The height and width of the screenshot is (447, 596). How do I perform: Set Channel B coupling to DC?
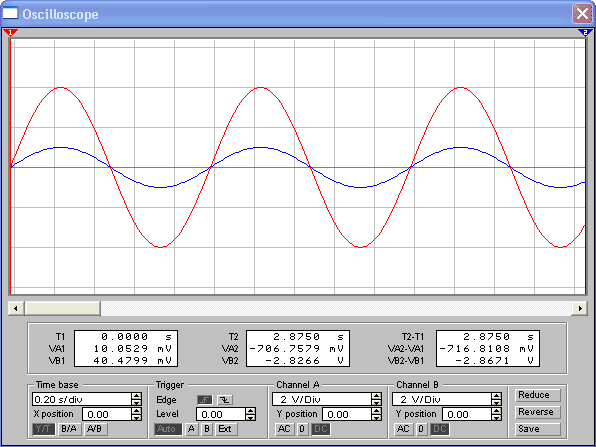tap(440, 429)
